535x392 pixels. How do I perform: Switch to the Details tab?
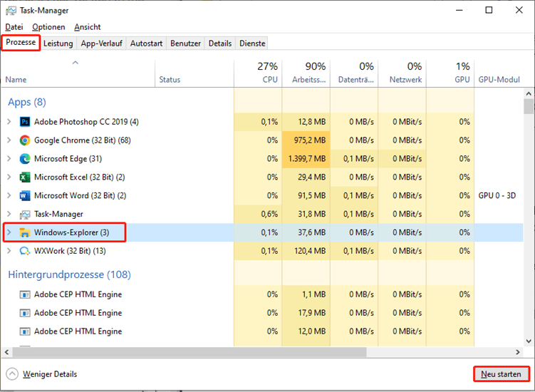click(220, 43)
